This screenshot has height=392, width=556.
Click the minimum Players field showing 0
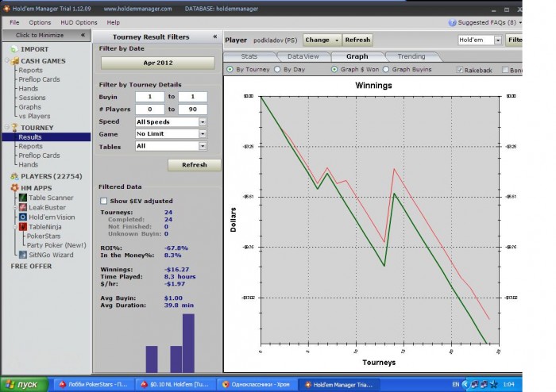[x=149, y=110]
